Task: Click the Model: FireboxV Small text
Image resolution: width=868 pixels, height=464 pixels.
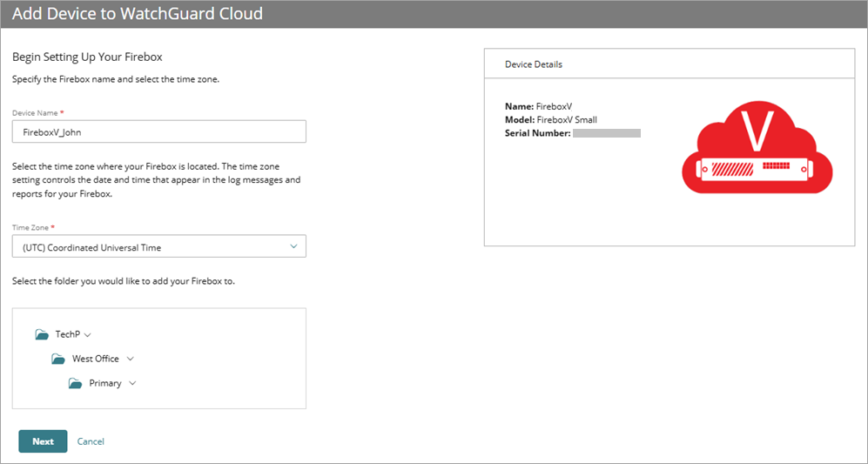Action: (x=551, y=119)
